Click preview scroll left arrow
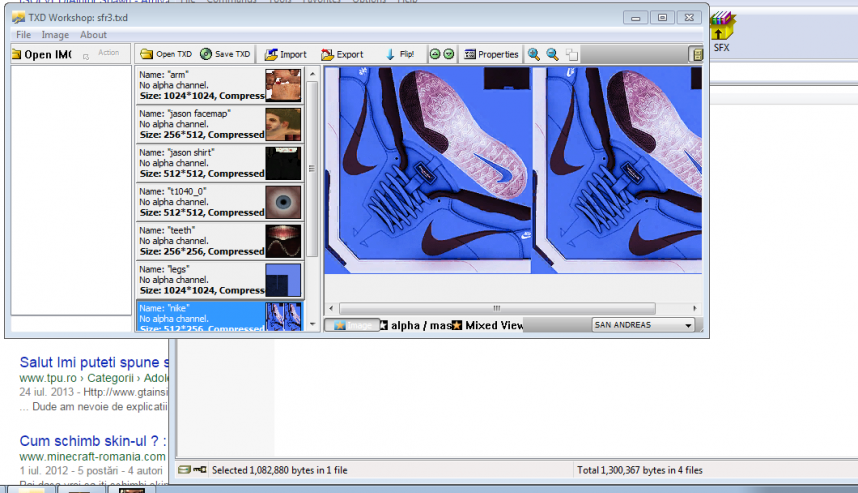The width and height of the screenshot is (858, 493). click(x=331, y=308)
